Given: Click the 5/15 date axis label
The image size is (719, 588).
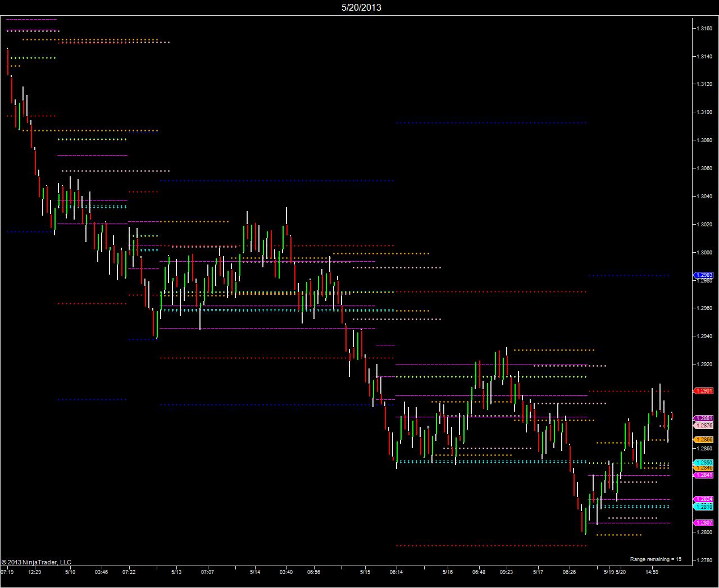Looking at the screenshot, I should pyautogui.click(x=365, y=572).
